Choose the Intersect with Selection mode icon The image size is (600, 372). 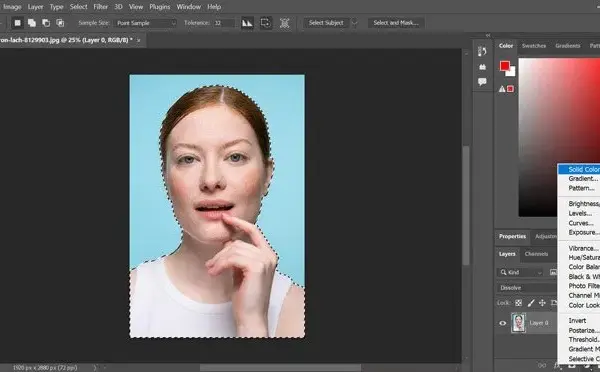(x=60, y=23)
